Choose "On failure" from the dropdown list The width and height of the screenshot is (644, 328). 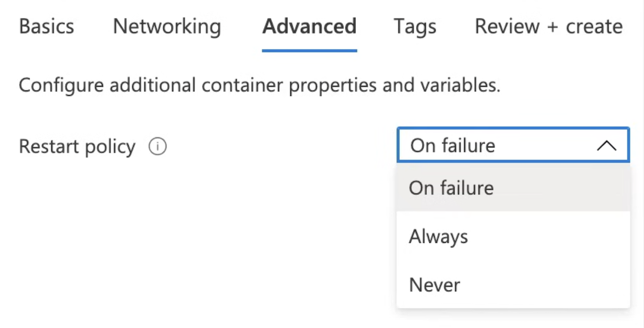(x=451, y=188)
